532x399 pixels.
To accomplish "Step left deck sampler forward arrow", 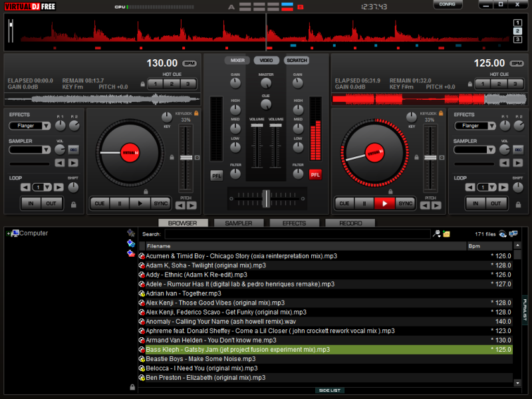I will [73, 163].
